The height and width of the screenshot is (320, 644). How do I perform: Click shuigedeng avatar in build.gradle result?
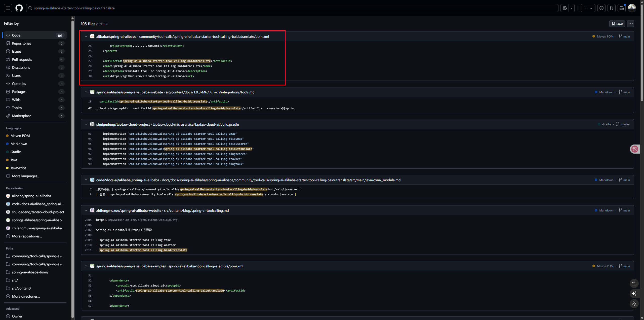point(92,124)
